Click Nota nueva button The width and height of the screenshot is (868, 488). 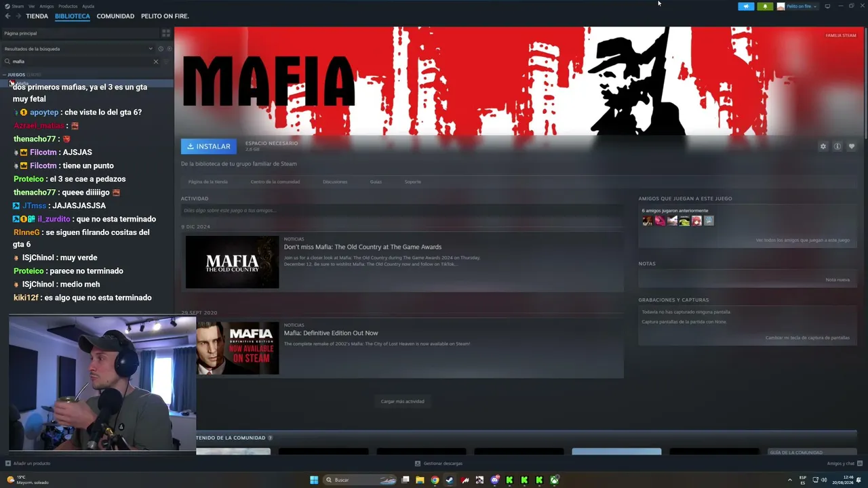837,279
